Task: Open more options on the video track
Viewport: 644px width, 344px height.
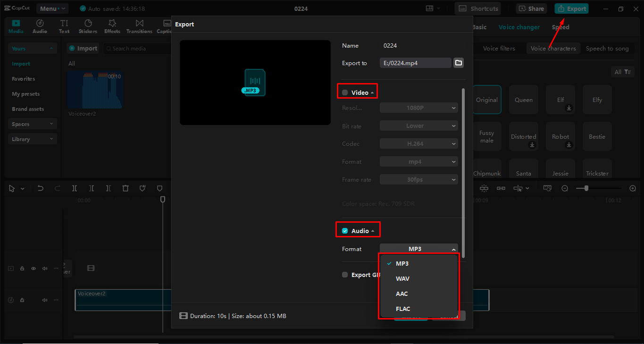Action: point(56,268)
